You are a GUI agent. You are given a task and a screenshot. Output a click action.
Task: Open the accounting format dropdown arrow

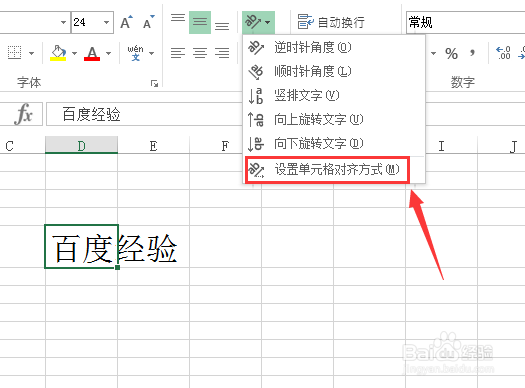(x=433, y=53)
